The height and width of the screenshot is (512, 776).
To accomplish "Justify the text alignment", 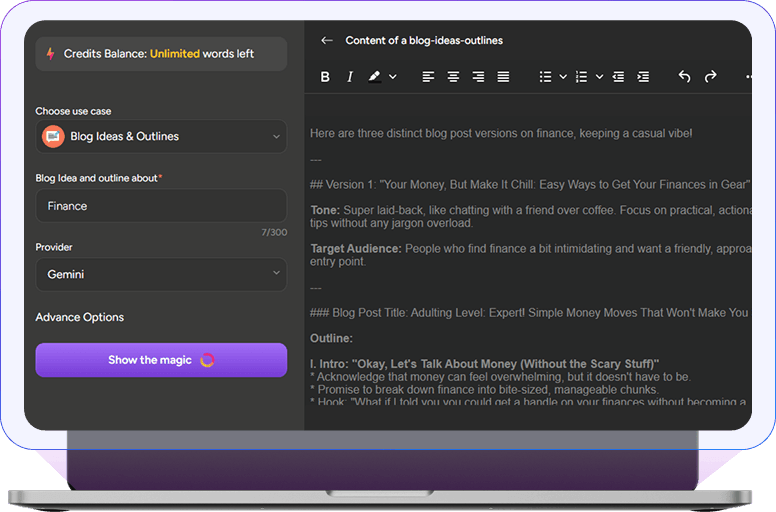I will click(x=503, y=77).
